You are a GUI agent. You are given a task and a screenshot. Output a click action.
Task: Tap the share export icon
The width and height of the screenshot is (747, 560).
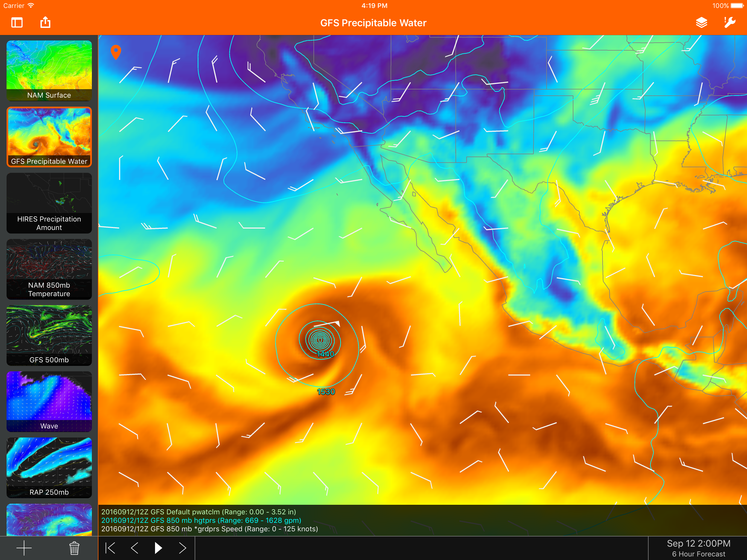[45, 23]
